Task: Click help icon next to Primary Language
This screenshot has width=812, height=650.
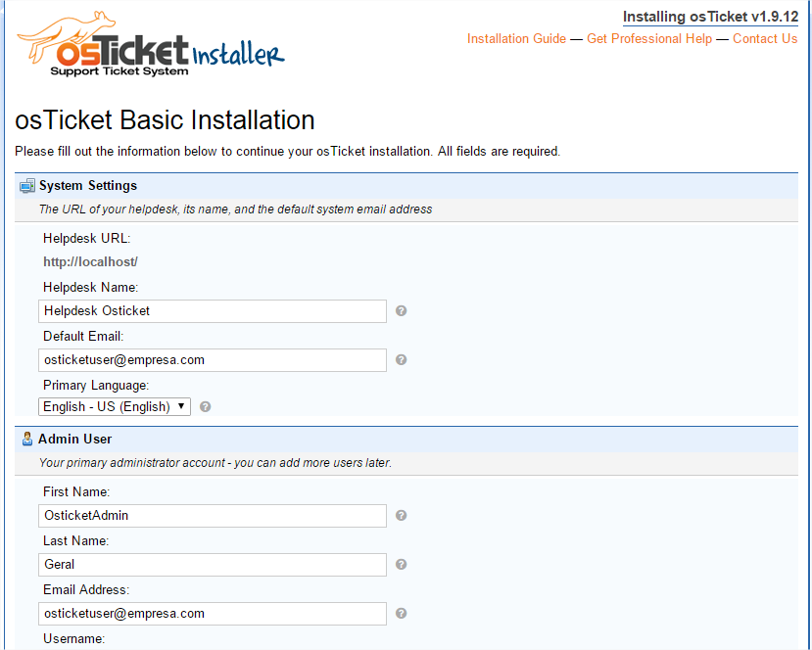Action: [206, 406]
